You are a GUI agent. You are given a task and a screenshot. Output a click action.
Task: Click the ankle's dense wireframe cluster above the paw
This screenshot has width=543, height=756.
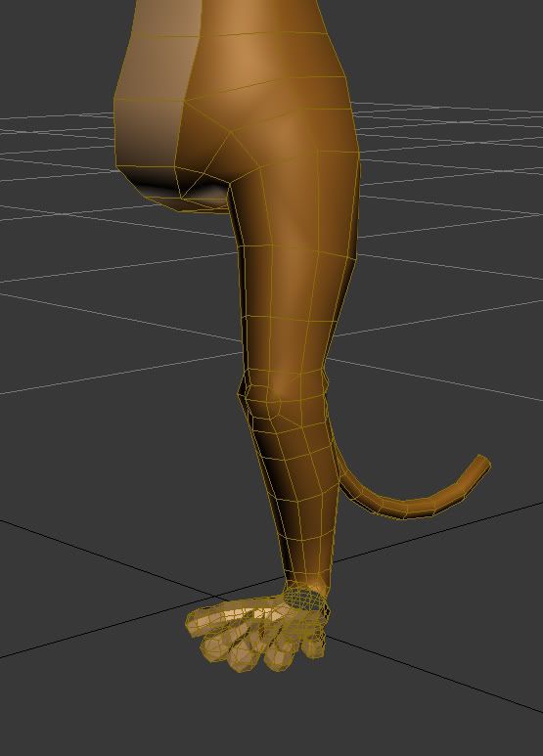(305, 598)
